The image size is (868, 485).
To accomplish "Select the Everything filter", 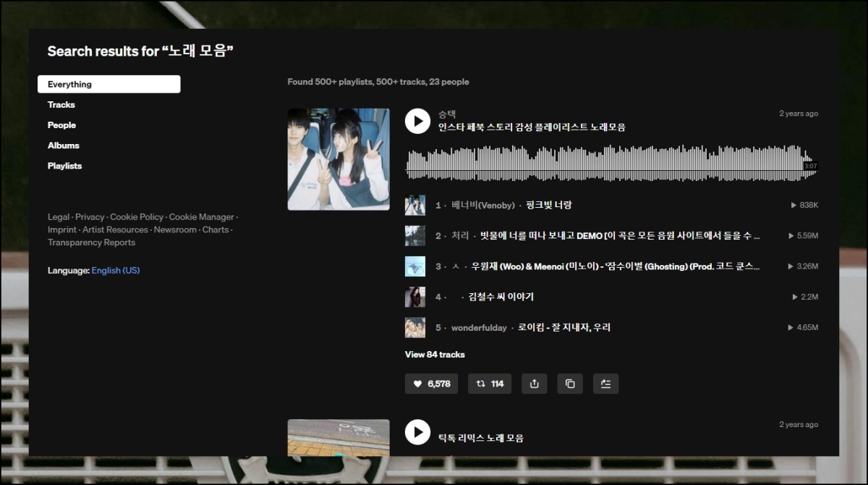I will (x=109, y=84).
